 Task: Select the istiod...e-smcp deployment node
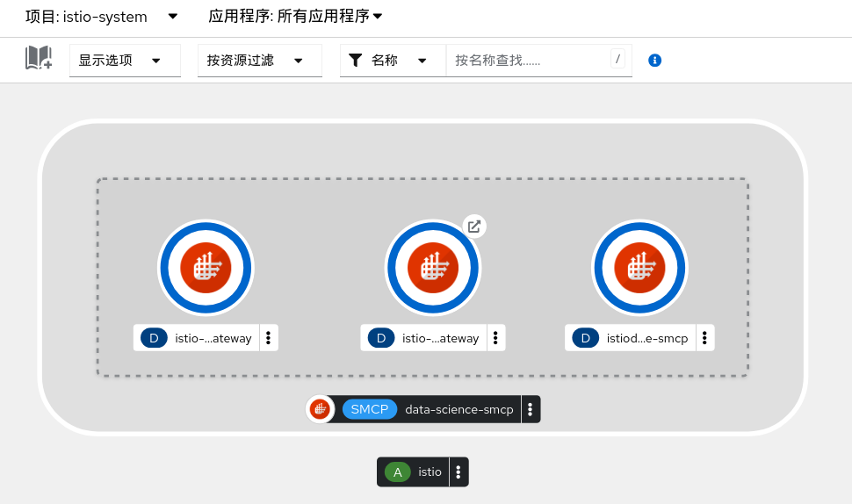click(639, 268)
